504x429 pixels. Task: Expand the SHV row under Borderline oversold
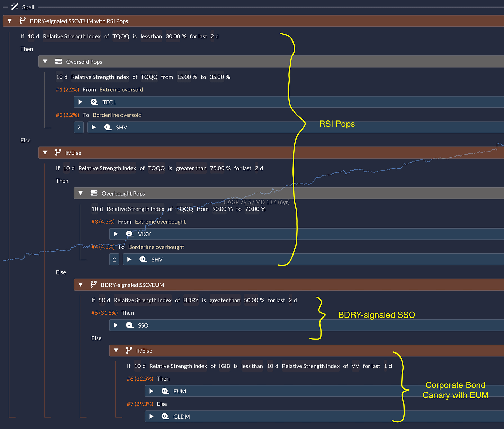click(94, 127)
